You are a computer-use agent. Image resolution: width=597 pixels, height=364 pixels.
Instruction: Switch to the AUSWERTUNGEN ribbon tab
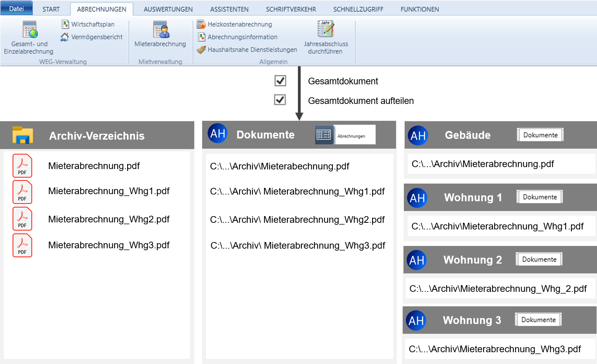point(168,9)
